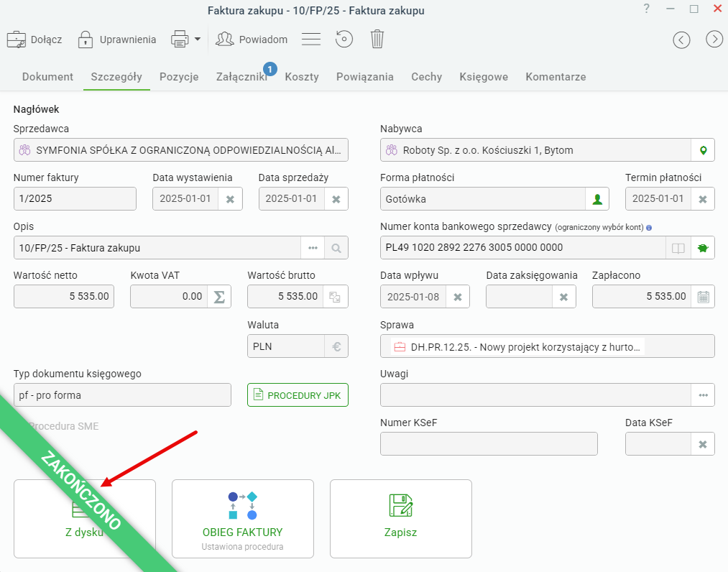The image size is (728, 572).
Task: Open the hamburger lines menu icon
Action: pos(311,39)
